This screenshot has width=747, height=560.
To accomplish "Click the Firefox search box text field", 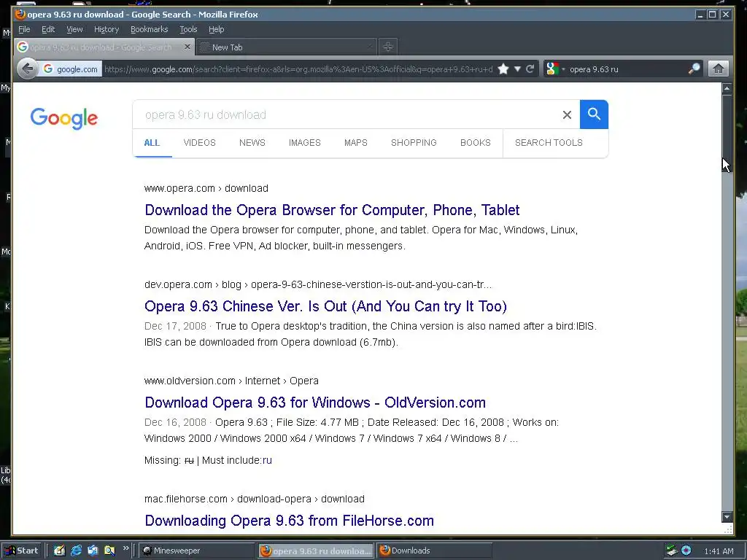I will [627, 69].
